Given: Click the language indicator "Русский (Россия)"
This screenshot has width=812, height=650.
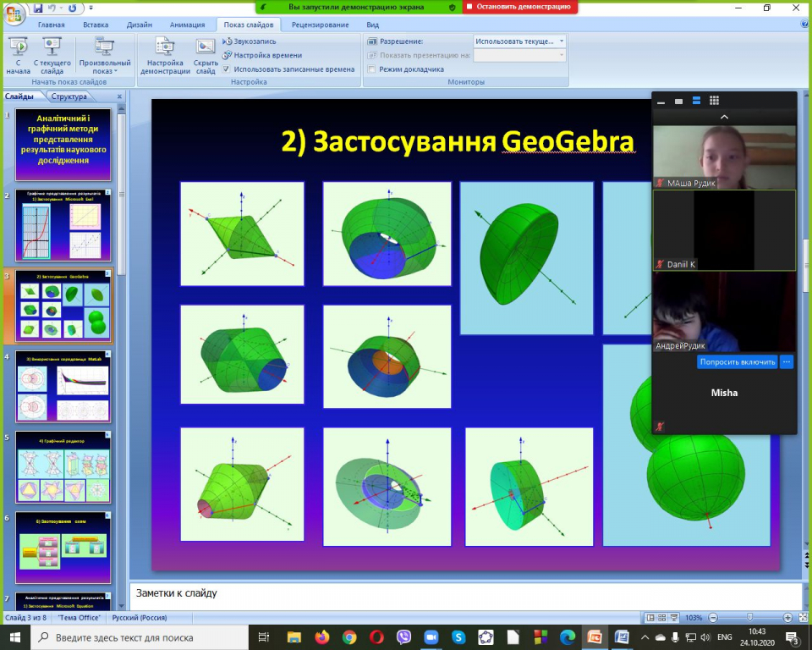Looking at the screenshot, I should click(x=140, y=617).
